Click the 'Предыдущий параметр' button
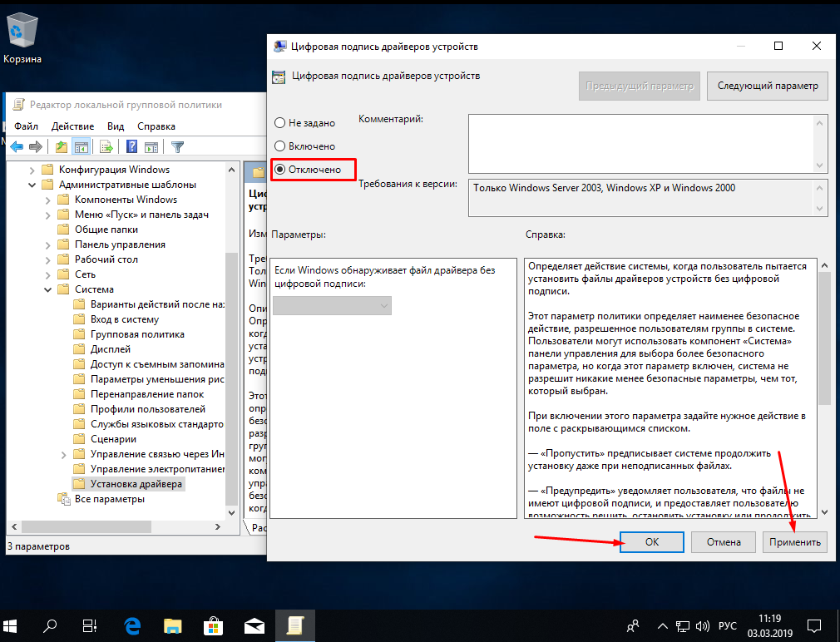Screen dimensions: 840x642 pyautogui.click(x=640, y=86)
